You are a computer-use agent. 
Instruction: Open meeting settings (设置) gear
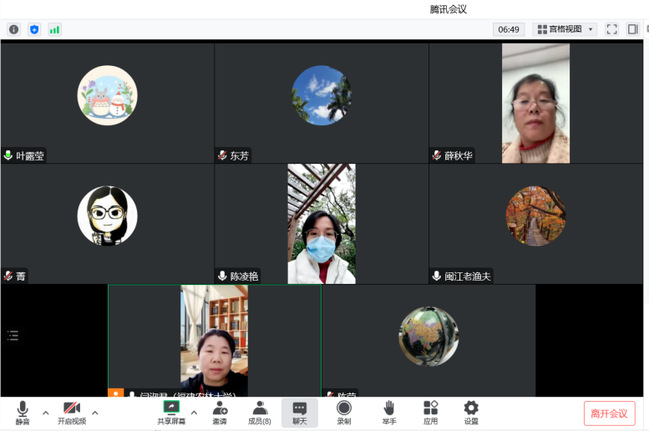(471, 412)
